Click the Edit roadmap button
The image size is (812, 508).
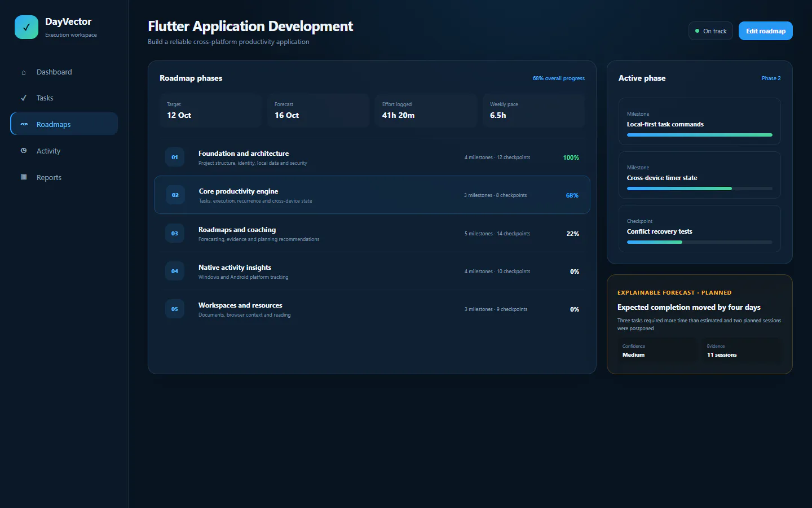766,31
